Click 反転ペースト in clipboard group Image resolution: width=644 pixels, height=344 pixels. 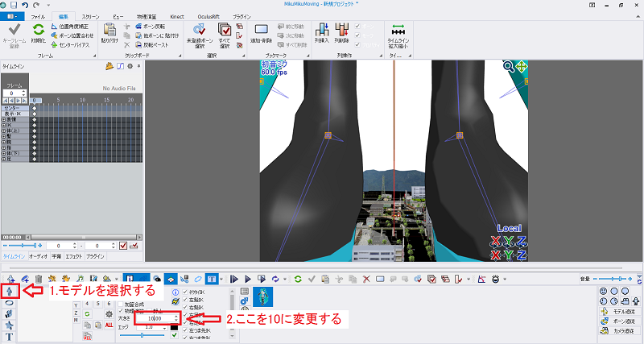tap(152, 45)
